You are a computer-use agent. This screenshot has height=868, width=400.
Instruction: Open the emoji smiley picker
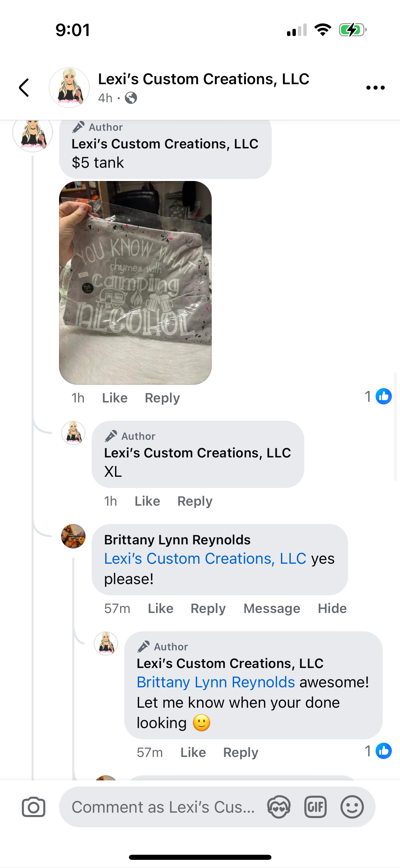pos(352,807)
